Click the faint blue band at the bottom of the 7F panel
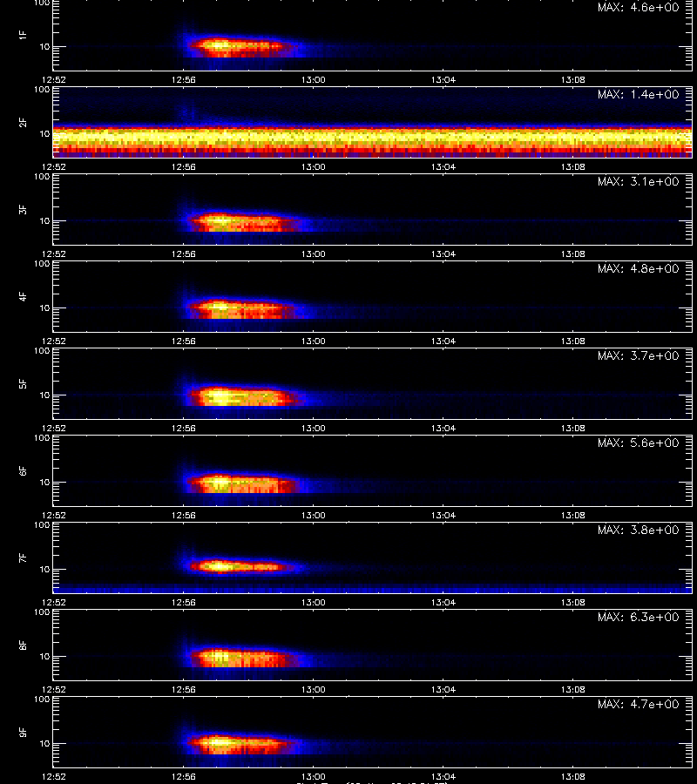Viewport: 697px width, 784px height. coord(373,588)
